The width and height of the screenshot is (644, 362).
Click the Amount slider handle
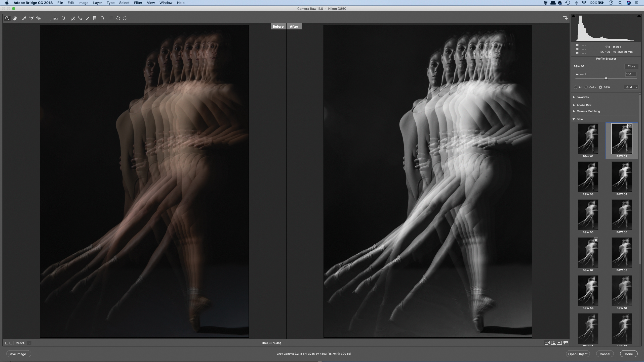click(606, 78)
